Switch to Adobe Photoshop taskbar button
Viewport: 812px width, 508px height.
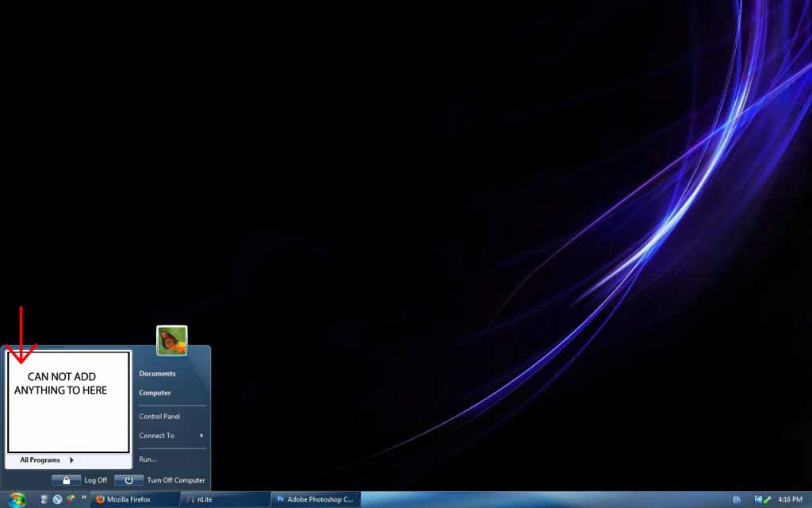pos(315,499)
